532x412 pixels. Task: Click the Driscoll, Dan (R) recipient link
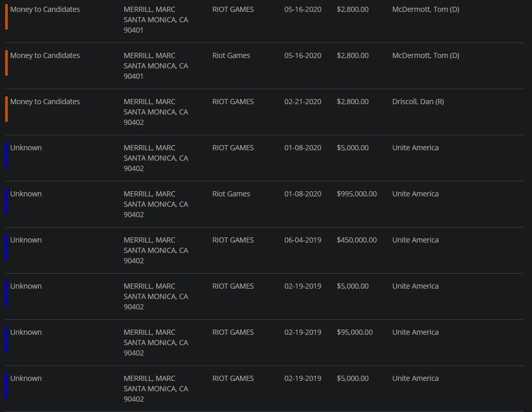(418, 102)
